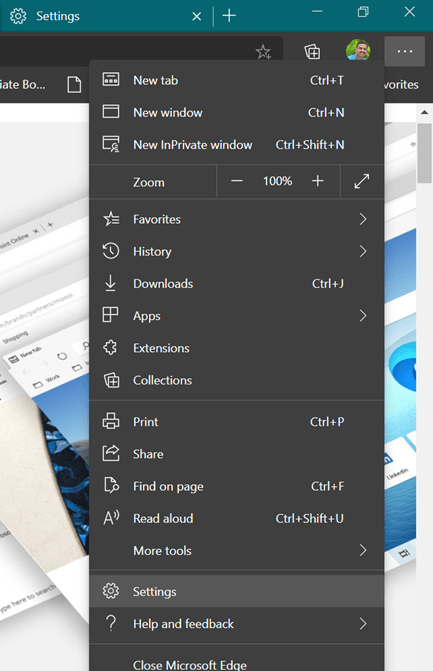Expand the Favorites submenu chevron
This screenshot has width=433, height=671.
(363, 219)
